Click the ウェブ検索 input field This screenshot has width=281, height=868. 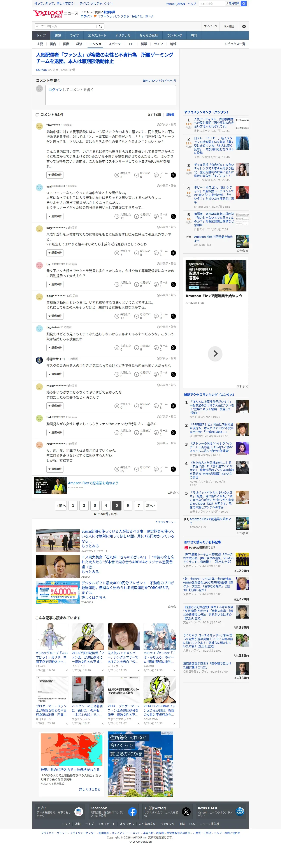[x=212, y=4]
